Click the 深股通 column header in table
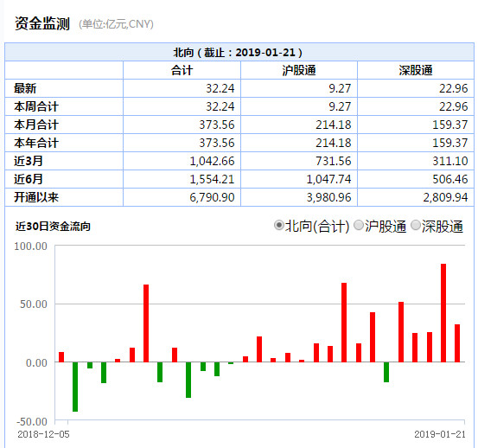The height and width of the screenshot is (448, 478). coord(416,70)
